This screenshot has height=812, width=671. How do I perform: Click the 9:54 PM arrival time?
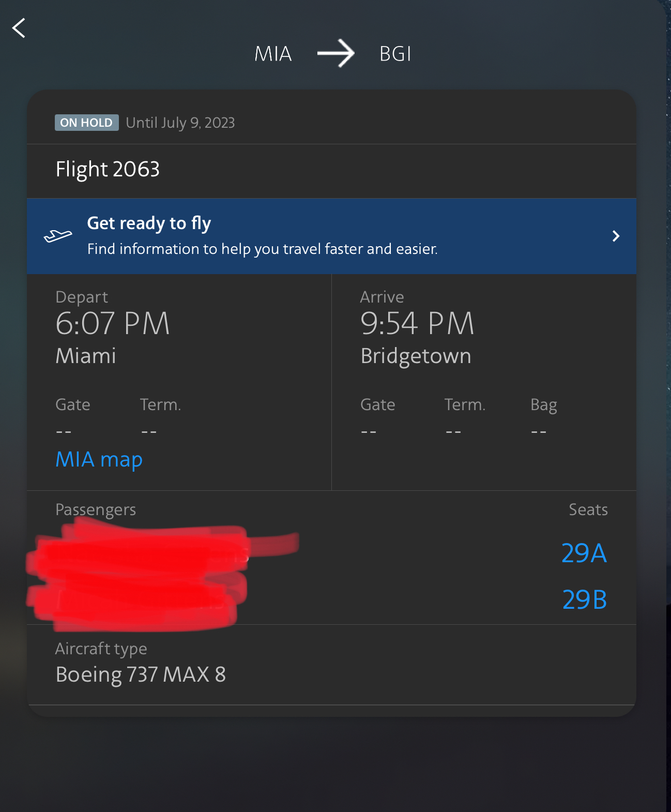pyautogui.click(x=417, y=323)
